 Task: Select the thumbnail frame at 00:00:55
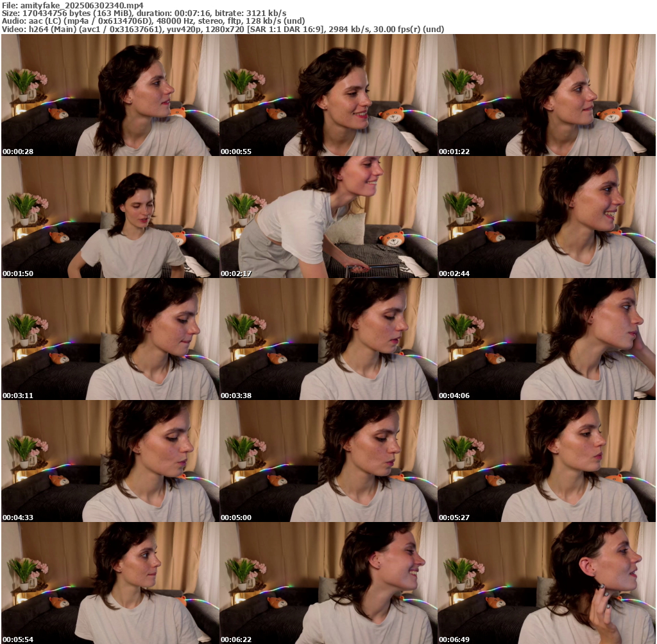point(328,95)
